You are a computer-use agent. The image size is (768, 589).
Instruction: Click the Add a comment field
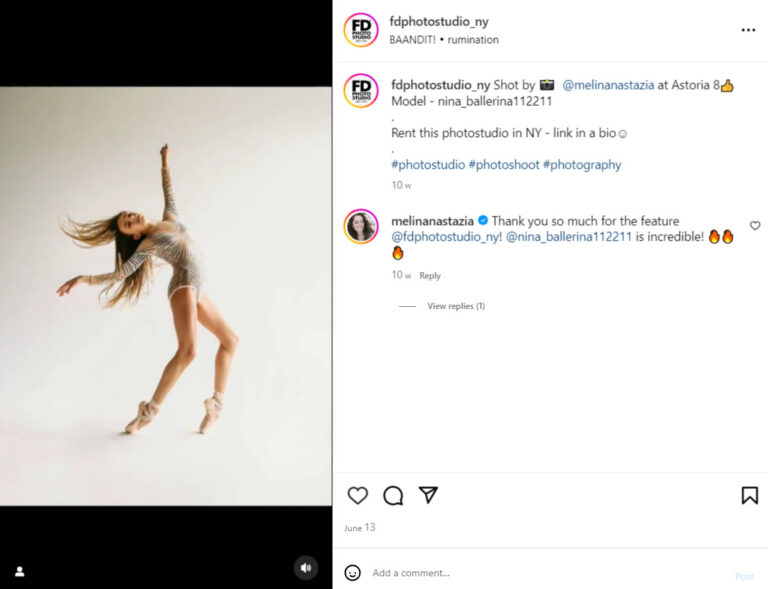pos(540,573)
